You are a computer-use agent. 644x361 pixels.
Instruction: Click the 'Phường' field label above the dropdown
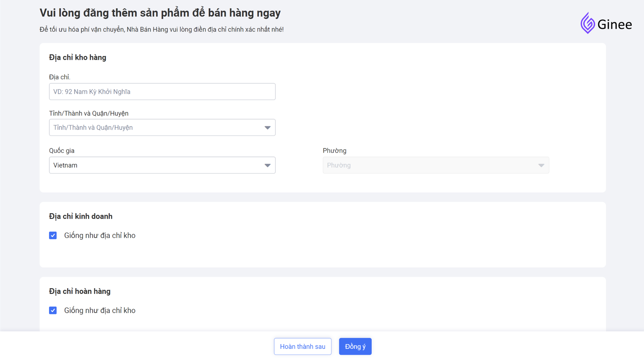pos(335,150)
